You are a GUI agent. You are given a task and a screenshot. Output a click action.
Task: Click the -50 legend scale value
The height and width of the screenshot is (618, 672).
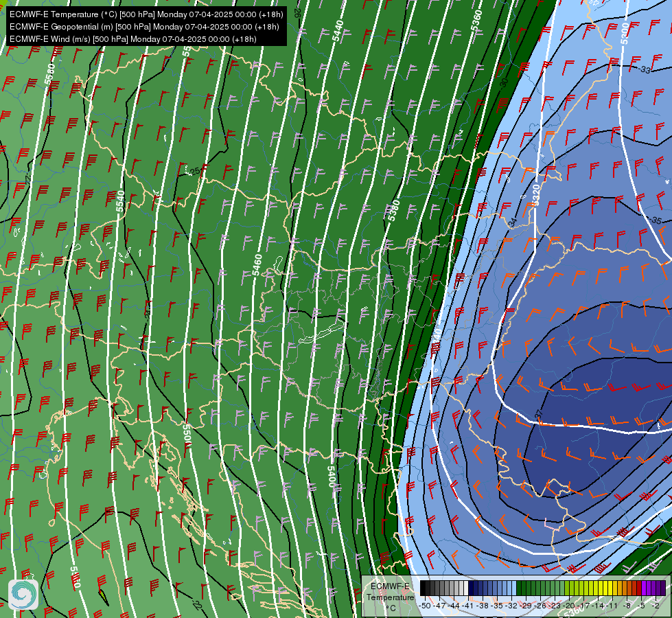point(425,606)
